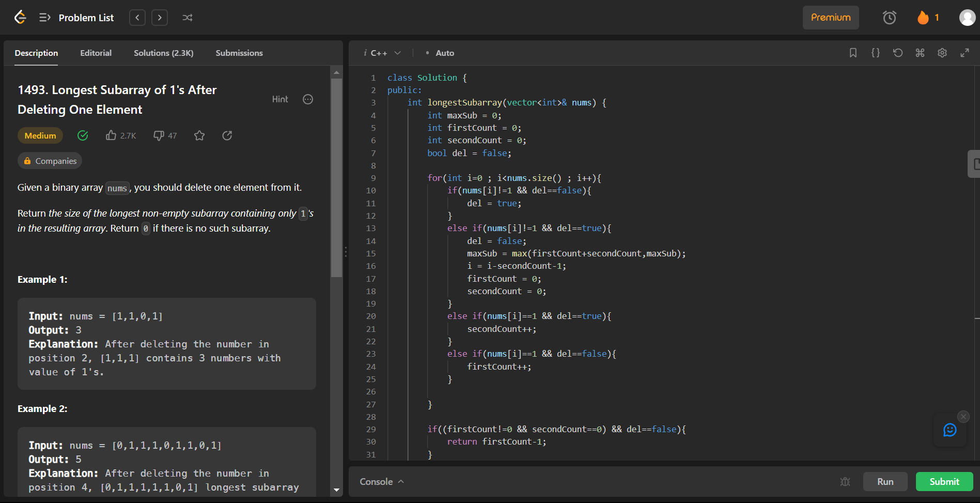Upvote the problem with the like button

click(x=111, y=135)
